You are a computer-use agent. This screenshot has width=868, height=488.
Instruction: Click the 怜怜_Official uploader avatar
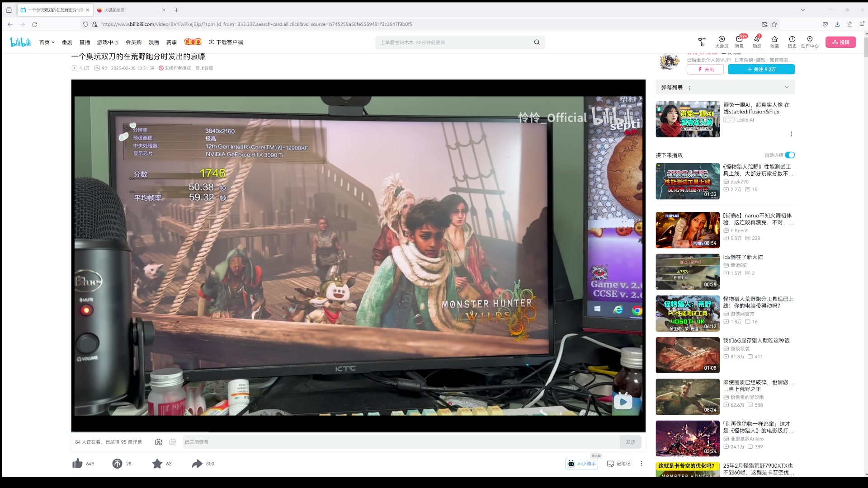click(x=670, y=62)
